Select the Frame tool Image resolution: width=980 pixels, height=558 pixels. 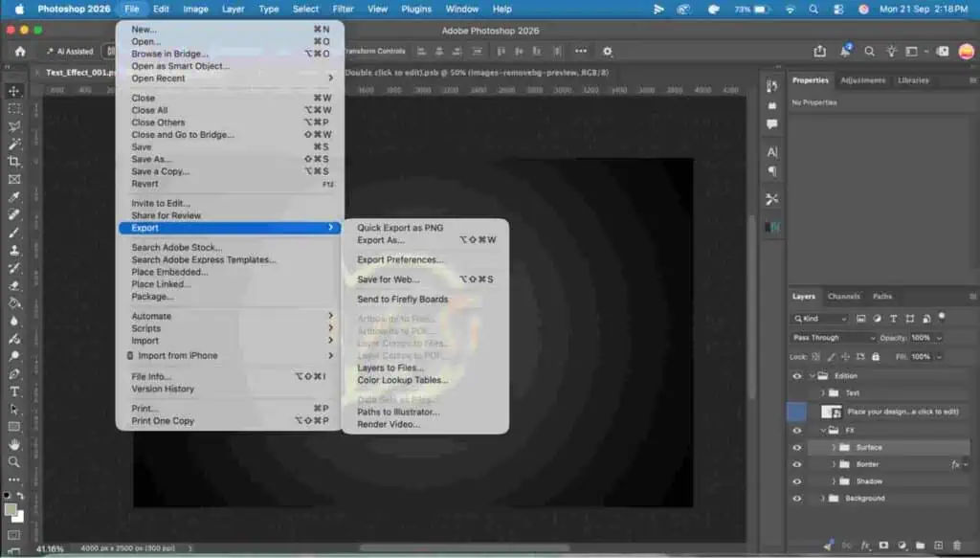[13, 179]
